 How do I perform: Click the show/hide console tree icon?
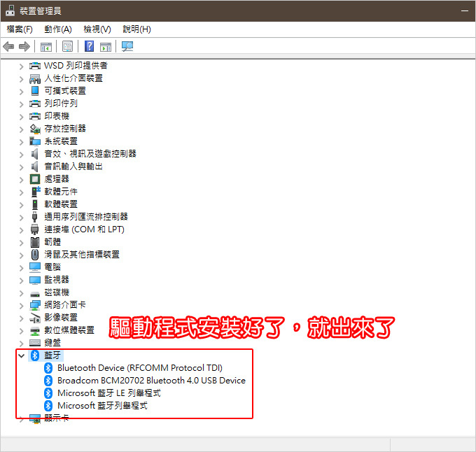click(x=46, y=46)
